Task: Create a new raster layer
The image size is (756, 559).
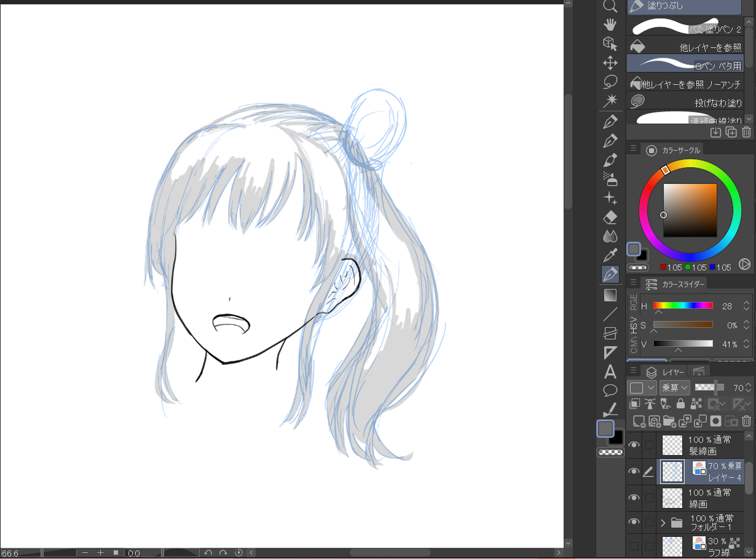Action: (639, 421)
